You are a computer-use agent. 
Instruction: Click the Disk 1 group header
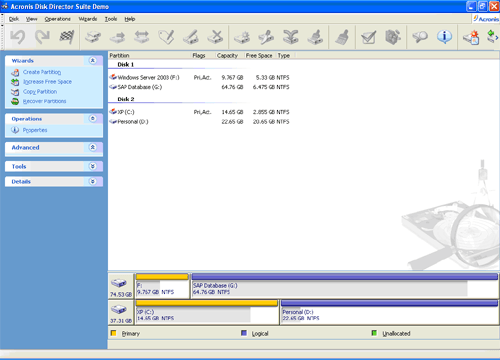[x=126, y=64]
